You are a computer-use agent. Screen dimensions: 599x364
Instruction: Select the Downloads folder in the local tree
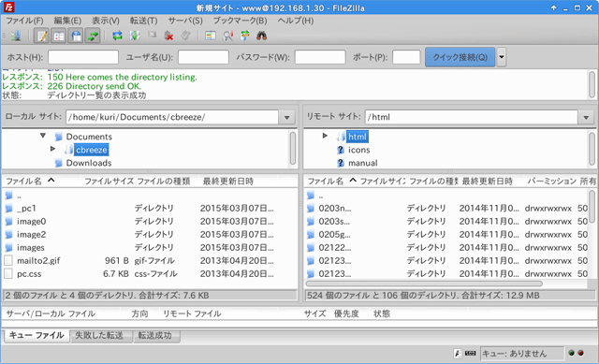tap(89, 163)
